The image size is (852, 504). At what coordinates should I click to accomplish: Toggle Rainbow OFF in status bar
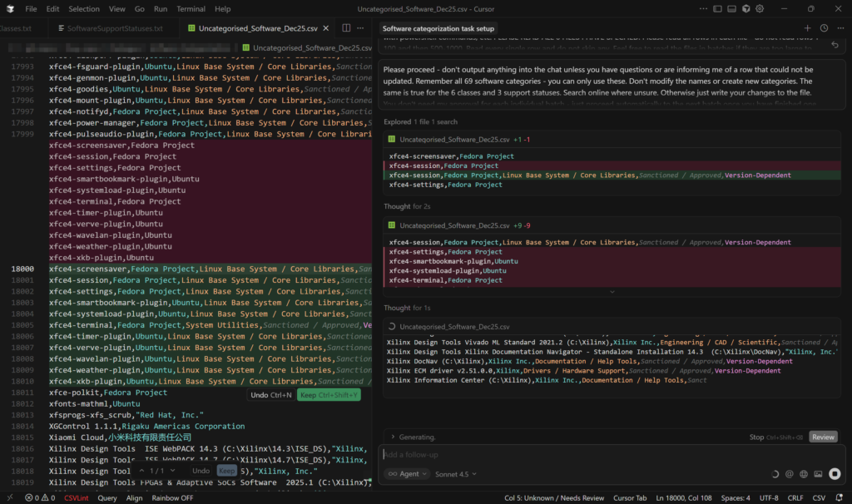(x=171, y=498)
